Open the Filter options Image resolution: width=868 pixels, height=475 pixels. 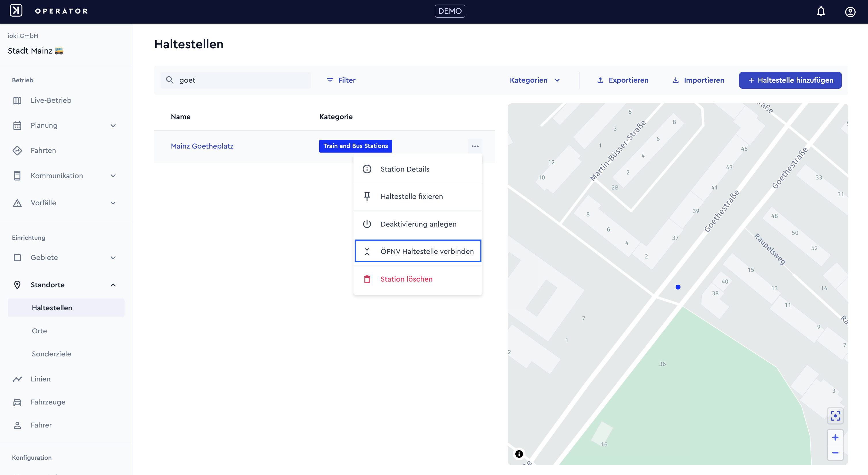tap(341, 80)
